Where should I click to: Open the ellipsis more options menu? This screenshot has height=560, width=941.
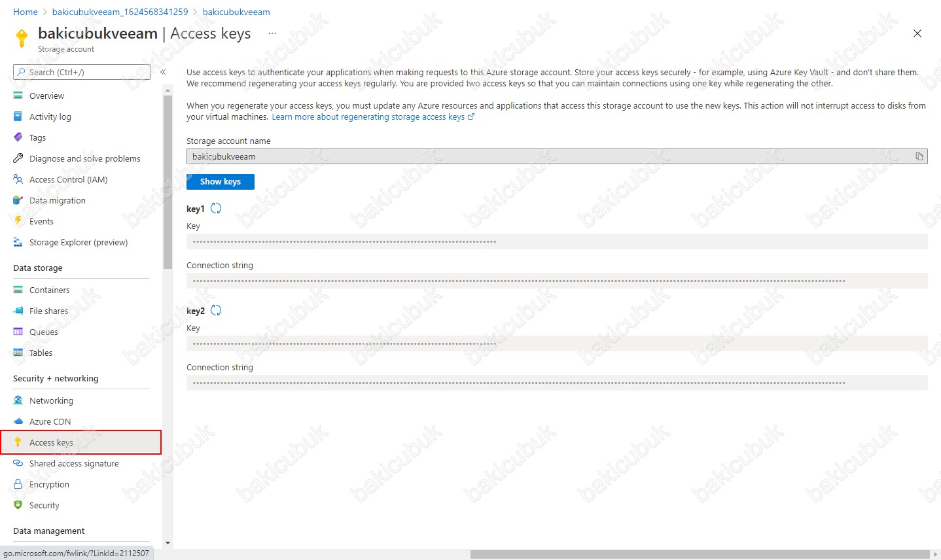coord(272,33)
